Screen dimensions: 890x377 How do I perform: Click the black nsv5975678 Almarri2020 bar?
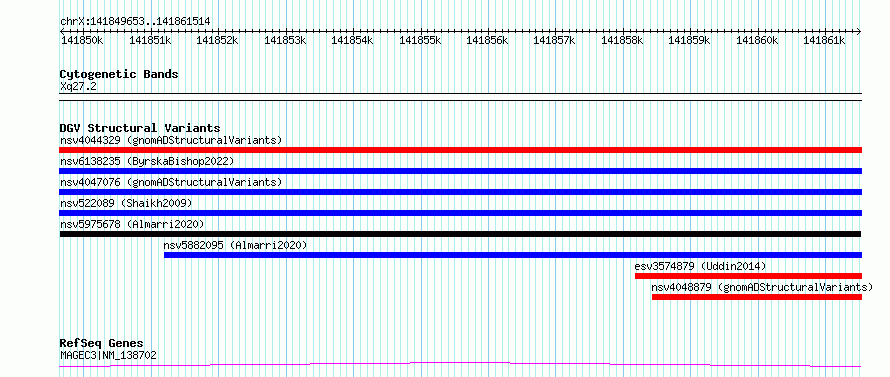(460, 234)
